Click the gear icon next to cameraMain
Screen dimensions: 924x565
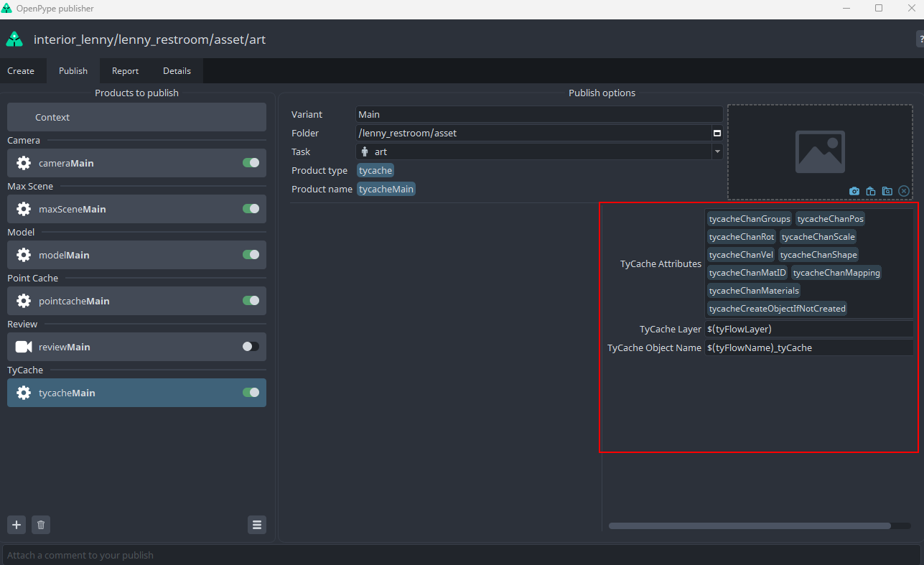24,163
